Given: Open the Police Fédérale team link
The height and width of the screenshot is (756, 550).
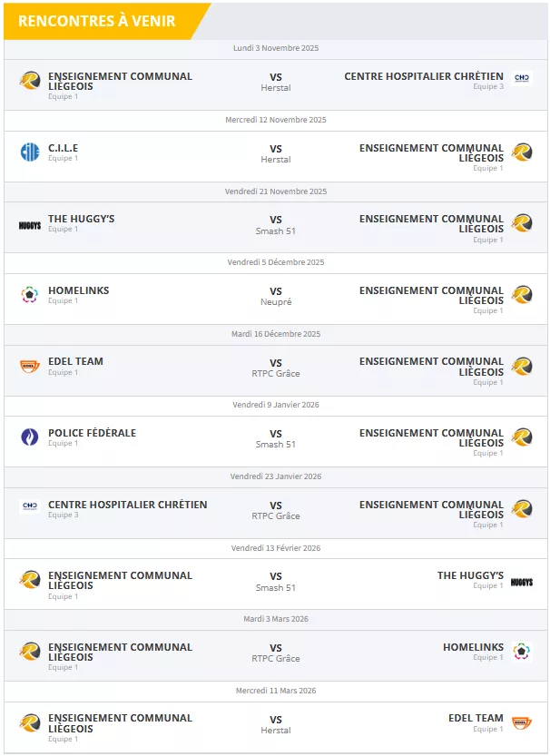Looking at the screenshot, I should pyautogui.click(x=92, y=433).
